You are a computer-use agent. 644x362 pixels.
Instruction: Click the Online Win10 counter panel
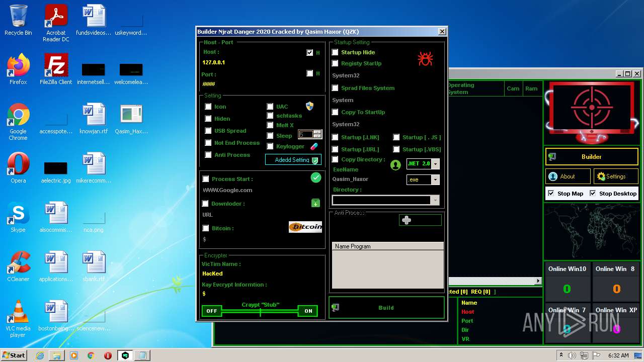click(x=567, y=282)
